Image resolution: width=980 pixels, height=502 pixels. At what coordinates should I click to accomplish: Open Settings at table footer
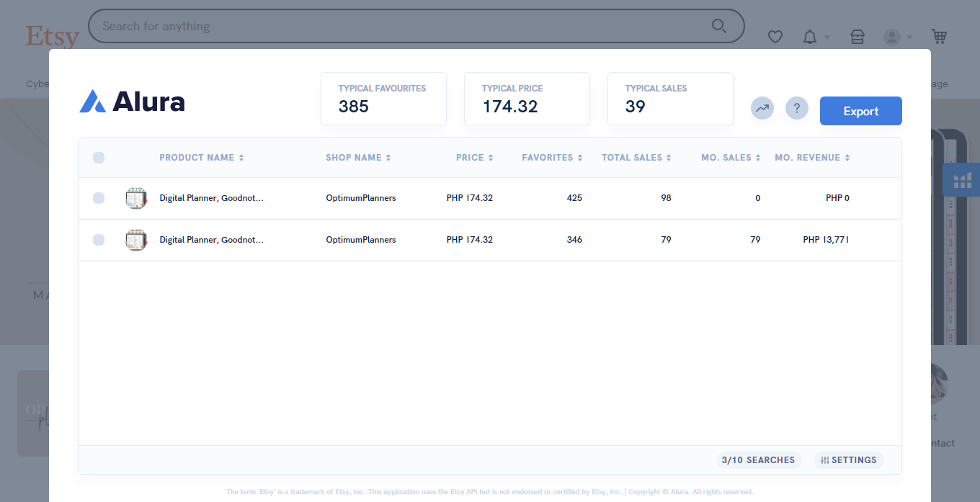849,460
